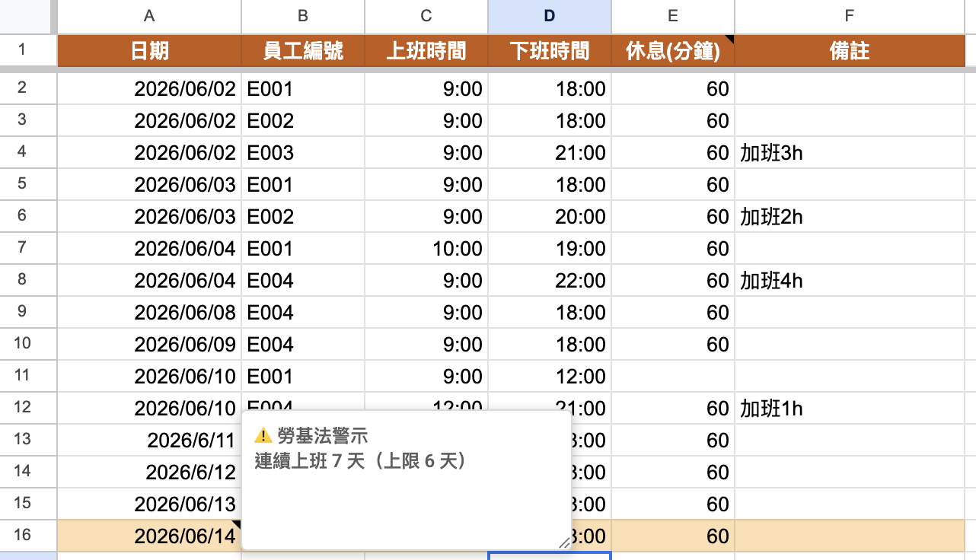Click the 19:00 end time cell
This screenshot has height=560, width=976.
(x=550, y=249)
